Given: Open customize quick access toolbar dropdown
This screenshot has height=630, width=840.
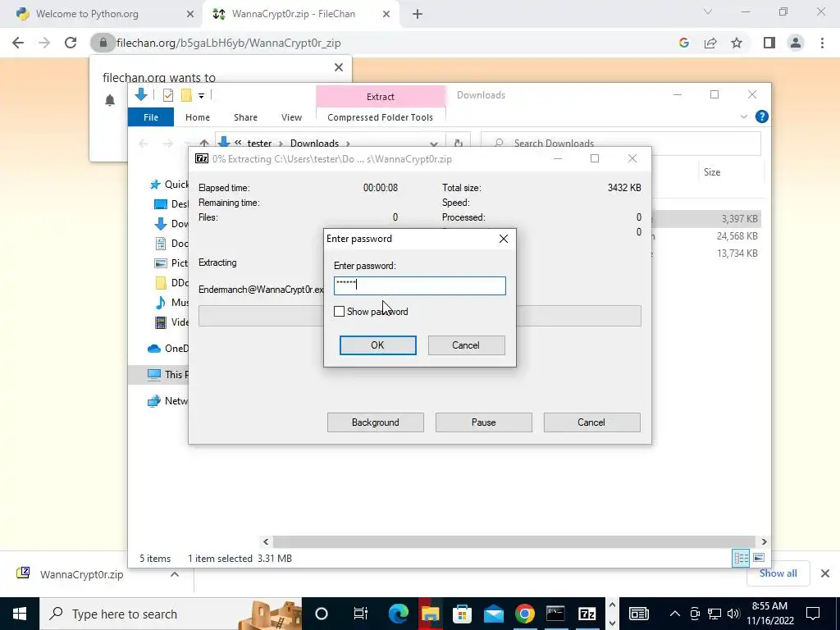Looking at the screenshot, I should [x=202, y=95].
